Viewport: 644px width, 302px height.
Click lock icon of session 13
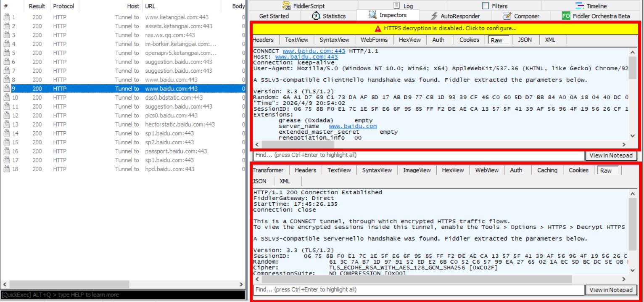(x=6, y=125)
